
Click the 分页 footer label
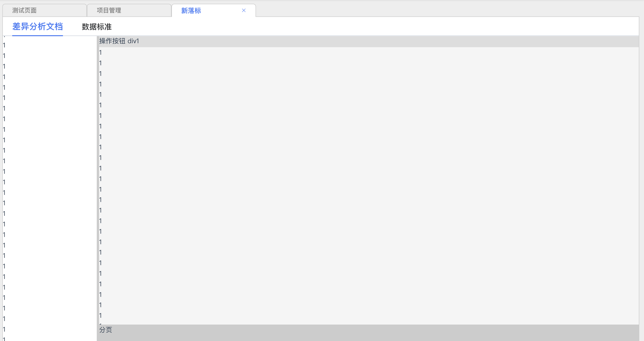(x=105, y=330)
